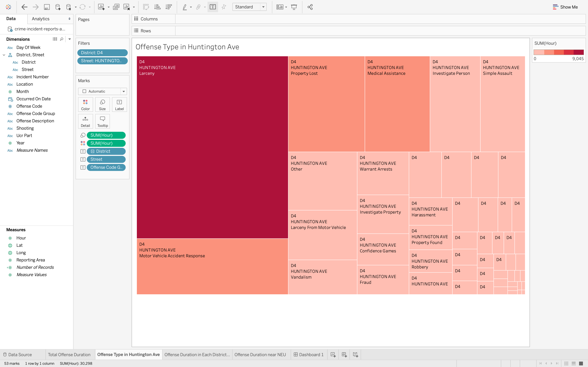Sort ascending using the toolbar icon
Image resolution: width=588 pixels, height=367 pixels.
pos(157,7)
